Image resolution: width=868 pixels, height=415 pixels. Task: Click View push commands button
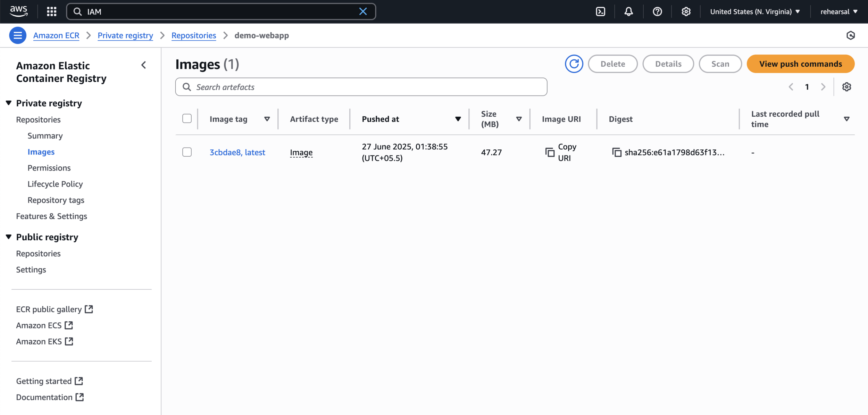click(800, 64)
